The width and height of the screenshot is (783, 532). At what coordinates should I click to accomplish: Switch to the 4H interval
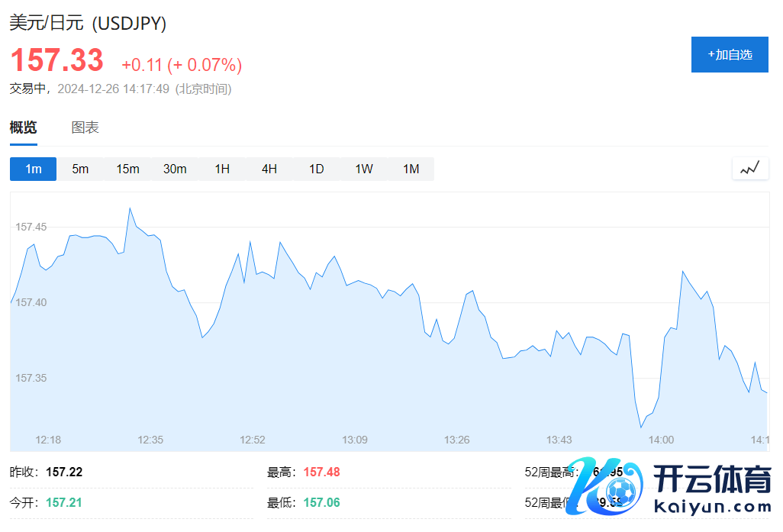pyautogui.click(x=269, y=169)
